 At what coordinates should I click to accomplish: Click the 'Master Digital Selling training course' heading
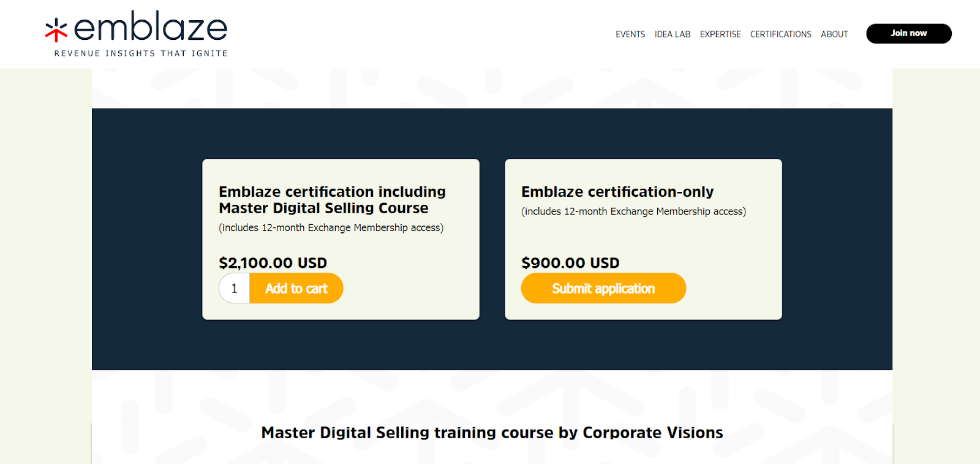click(492, 433)
